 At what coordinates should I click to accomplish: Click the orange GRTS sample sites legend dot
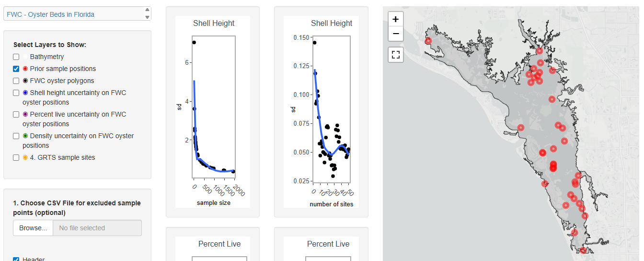[x=25, y=157]
